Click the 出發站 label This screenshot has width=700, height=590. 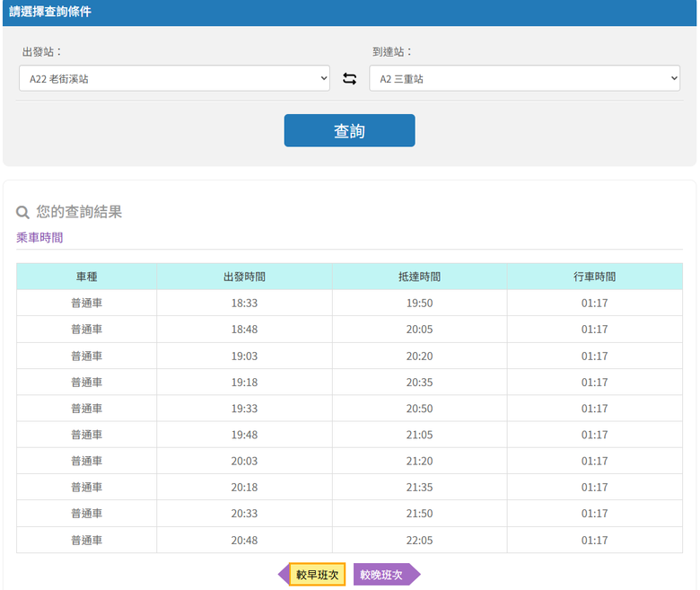(41, 52)
